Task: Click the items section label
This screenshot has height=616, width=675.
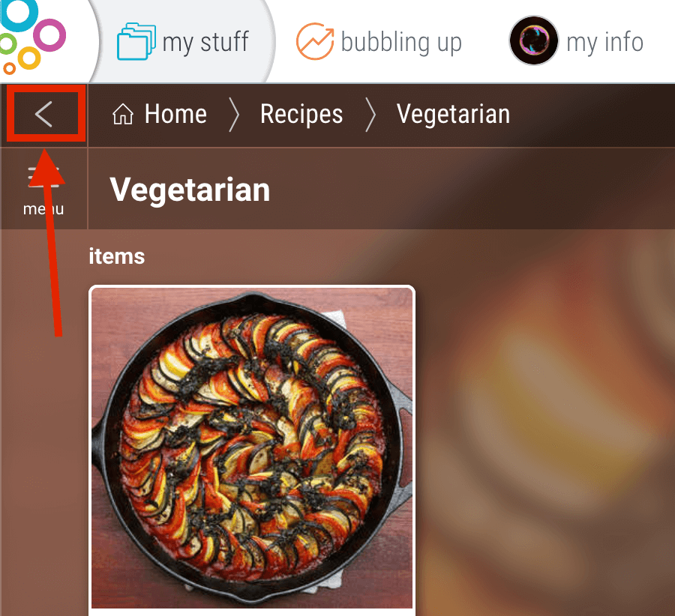Action: (117, 256)
